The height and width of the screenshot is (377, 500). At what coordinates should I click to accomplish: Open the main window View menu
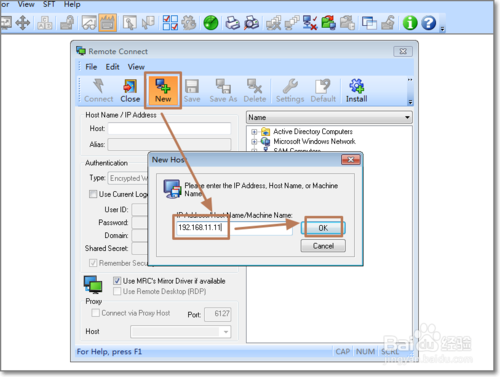coord(26,4)
